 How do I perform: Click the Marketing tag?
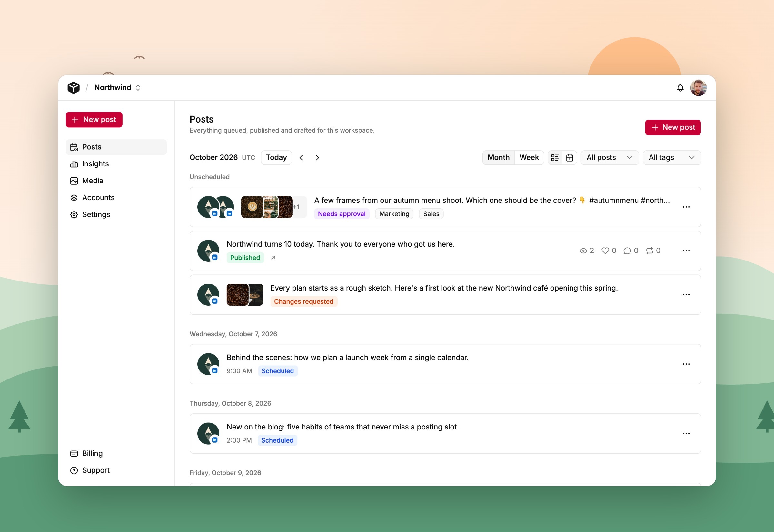[x=394, y=214]
